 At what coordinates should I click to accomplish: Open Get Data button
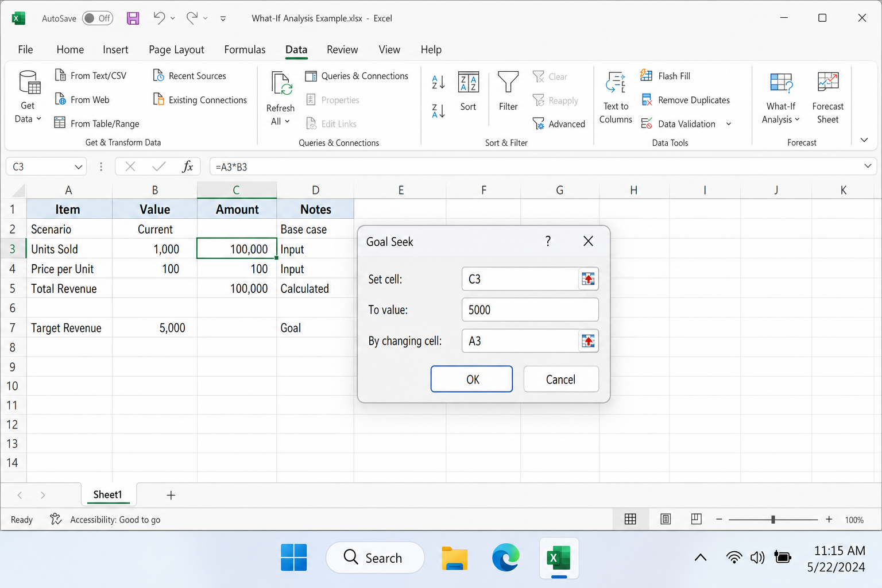(x=28, y=96)
